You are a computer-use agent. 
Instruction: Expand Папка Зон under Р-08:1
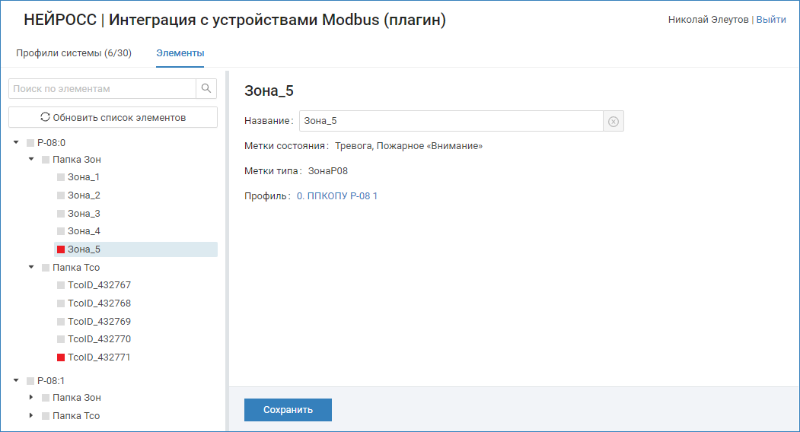pyautogui.click(x=31, y=397)
